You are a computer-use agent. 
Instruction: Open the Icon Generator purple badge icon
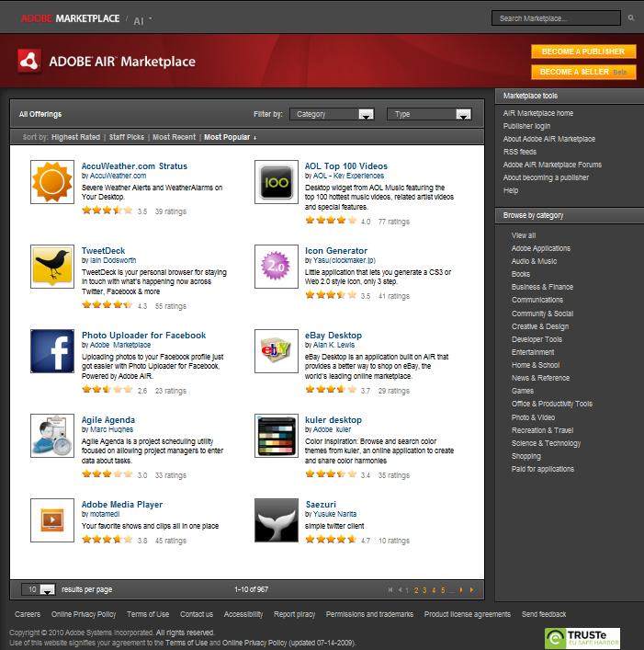tap(277, 267)
